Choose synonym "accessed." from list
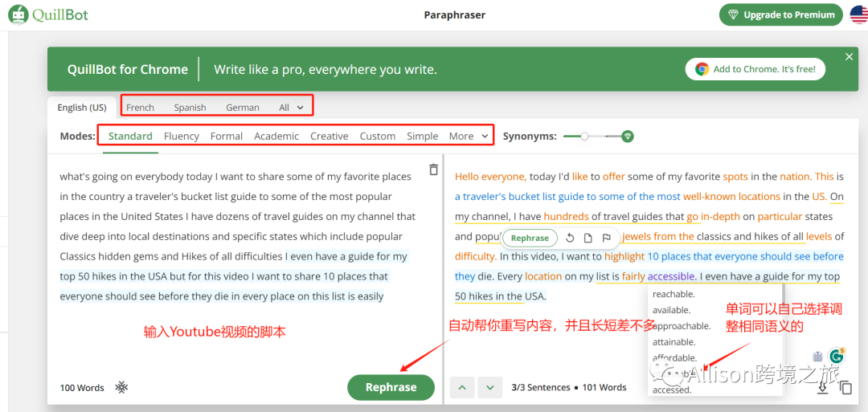The height and width of the screenshot is (412, 868). (672, 390)
